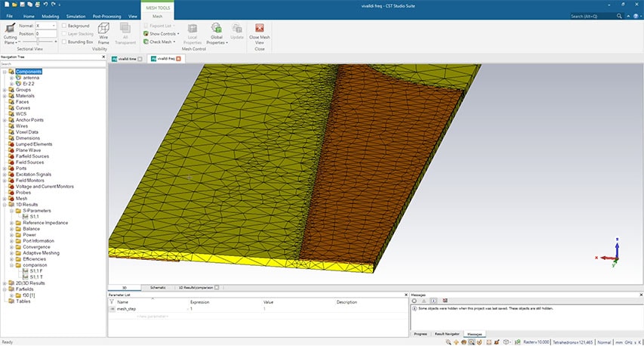Screen dimensions: 644x346
Task: Click the cutting plane Position input field
Action: [46, 34]
